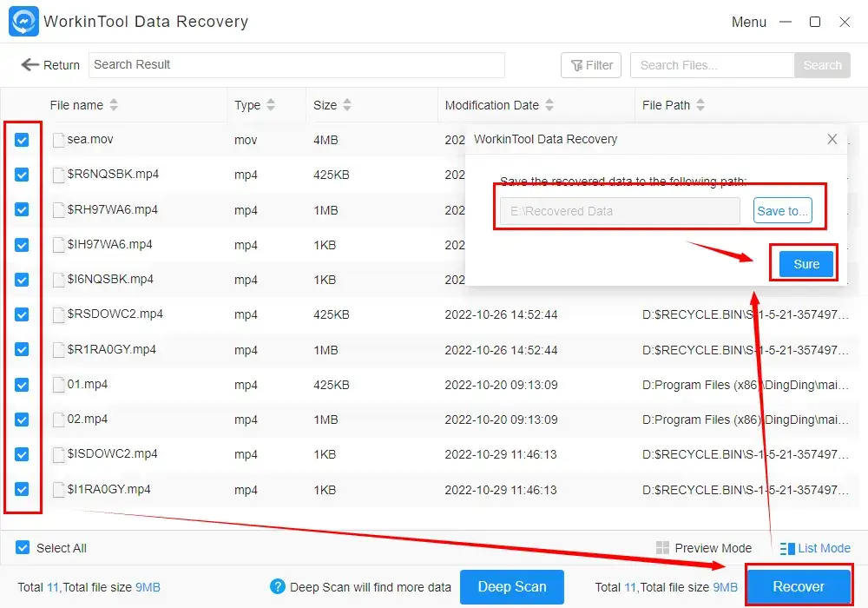Click the file path of $R1RA0GY.mp4
The width and height of the screenshot is (868, 608).
click(745, 350)
